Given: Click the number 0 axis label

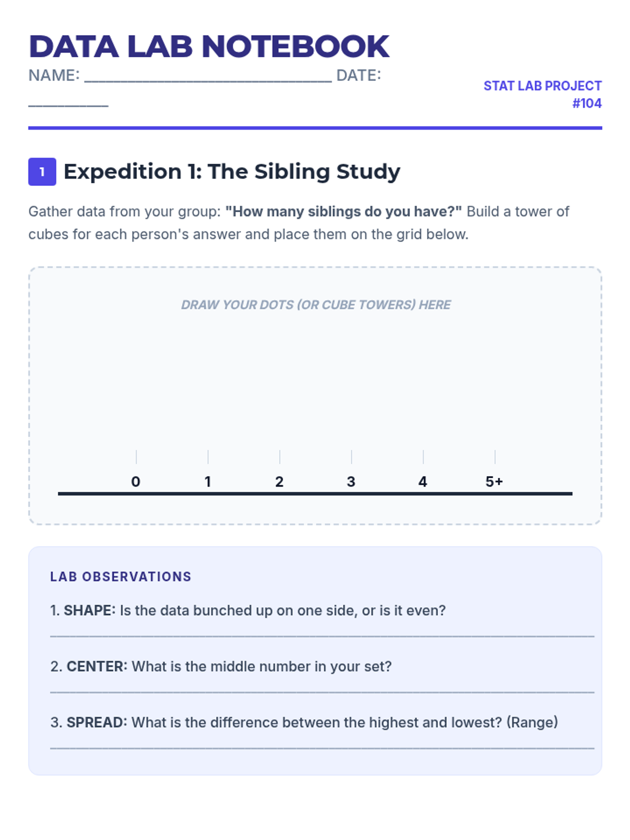Looking at the screenshot, I should pos(135,481).
